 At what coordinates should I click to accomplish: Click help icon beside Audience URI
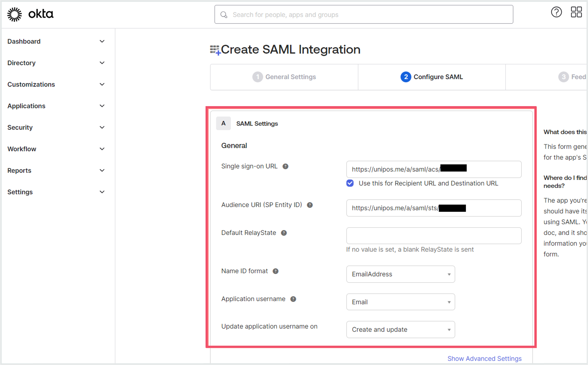(310, 205)
